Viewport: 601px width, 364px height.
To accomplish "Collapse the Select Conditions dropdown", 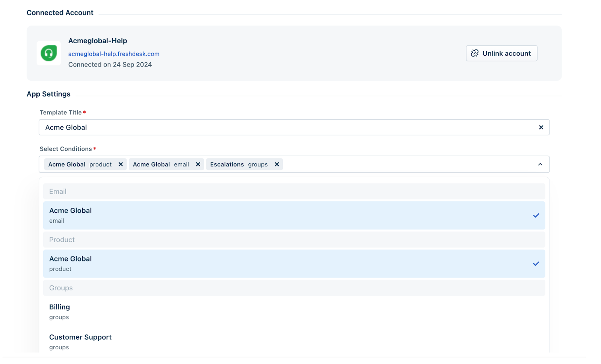I will point(540,164).
